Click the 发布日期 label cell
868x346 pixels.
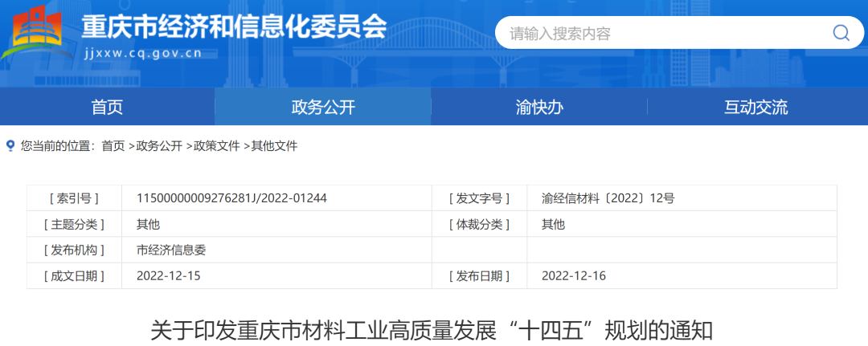pos(479,276)
